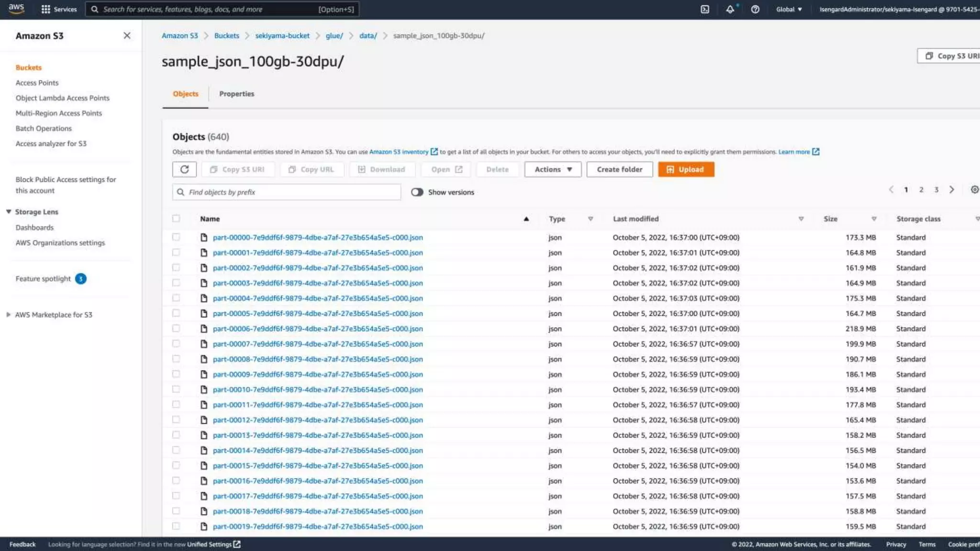Click the refresh objects icon button
The image size is (980, 551).
coord(184,169)
